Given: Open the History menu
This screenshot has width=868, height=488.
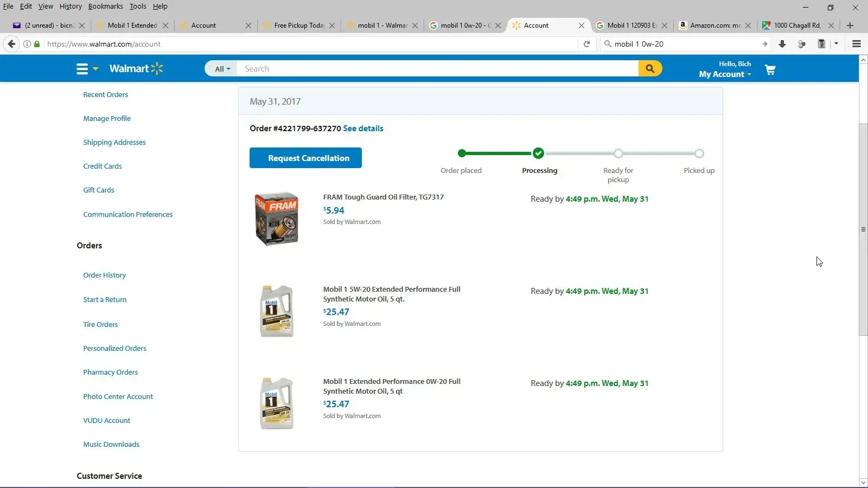Looking at the screenshot, I should (71, 7).
